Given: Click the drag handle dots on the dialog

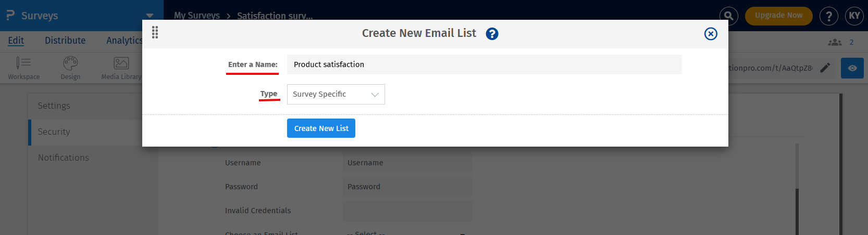Looking at the screenshot, I should click(155, 32).
